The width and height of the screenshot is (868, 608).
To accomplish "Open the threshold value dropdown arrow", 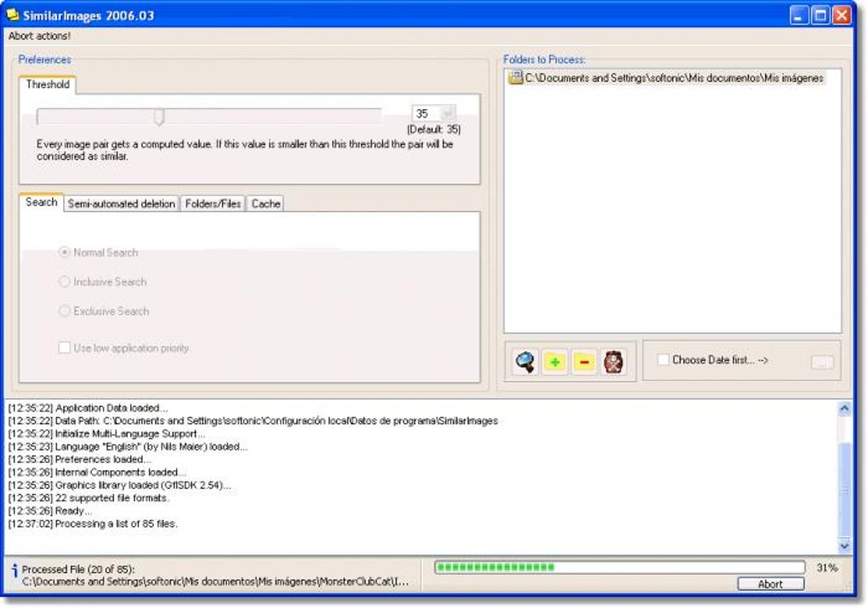I will (448, 113).
